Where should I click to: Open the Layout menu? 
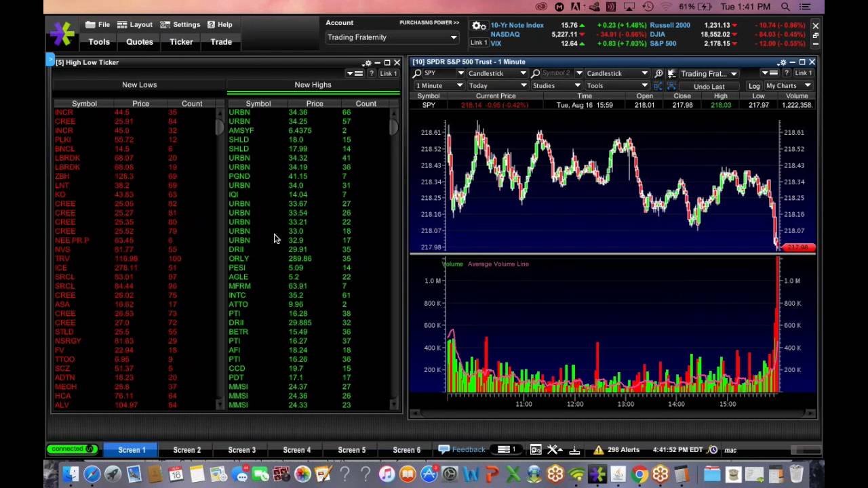point(135,24)
